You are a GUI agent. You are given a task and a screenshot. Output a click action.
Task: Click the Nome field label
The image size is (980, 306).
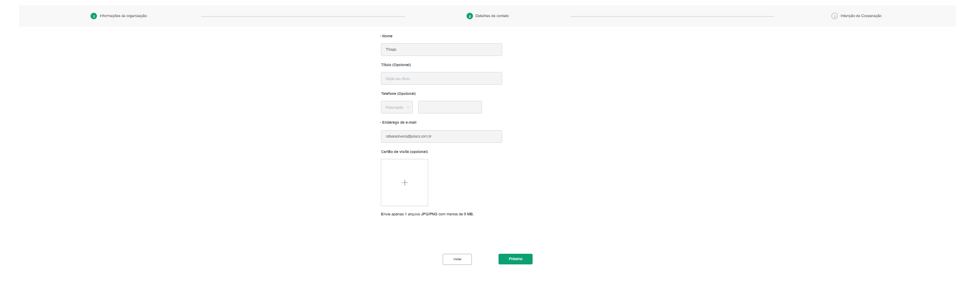pyautogui.click(x=387, y=36)
